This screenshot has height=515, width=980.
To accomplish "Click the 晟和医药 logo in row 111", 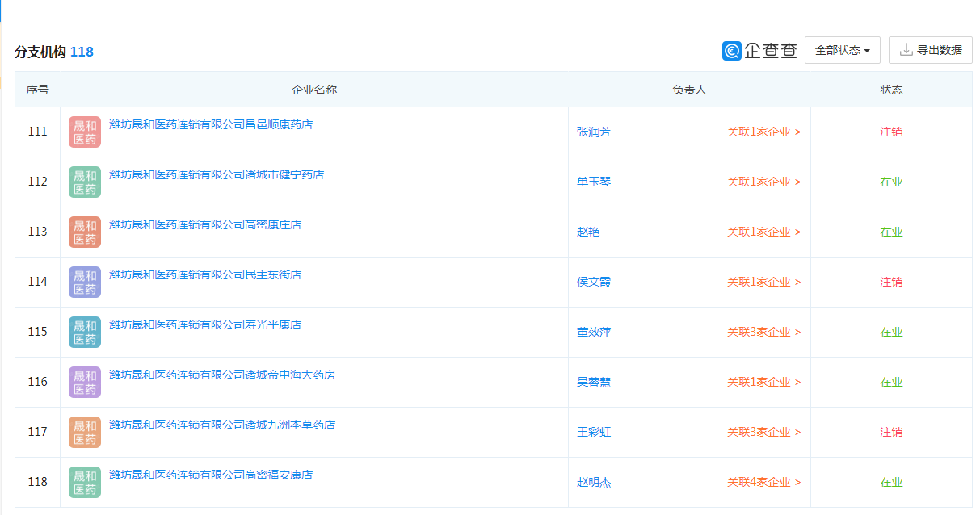I will pos(85,132).
